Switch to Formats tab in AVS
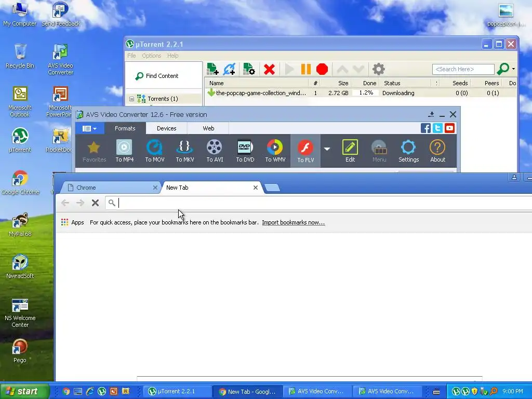Image resolution: width=532 pixels, height=399 pixels. point(125,129)
